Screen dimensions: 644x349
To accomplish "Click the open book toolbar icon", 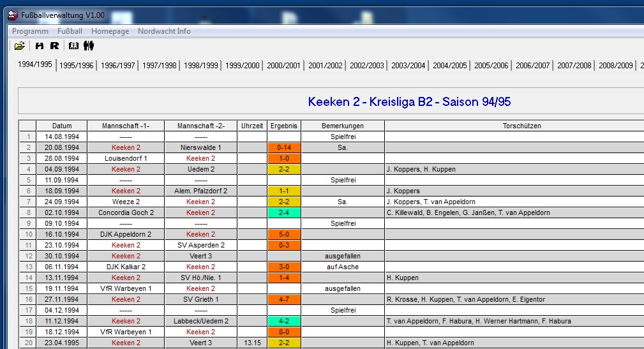I will [73, 45].
